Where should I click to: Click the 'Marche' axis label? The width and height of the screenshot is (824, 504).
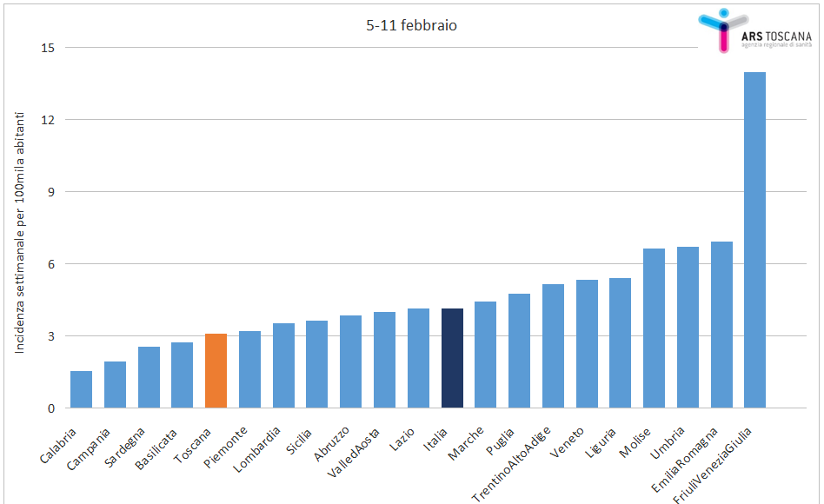(x=466, y=443)
